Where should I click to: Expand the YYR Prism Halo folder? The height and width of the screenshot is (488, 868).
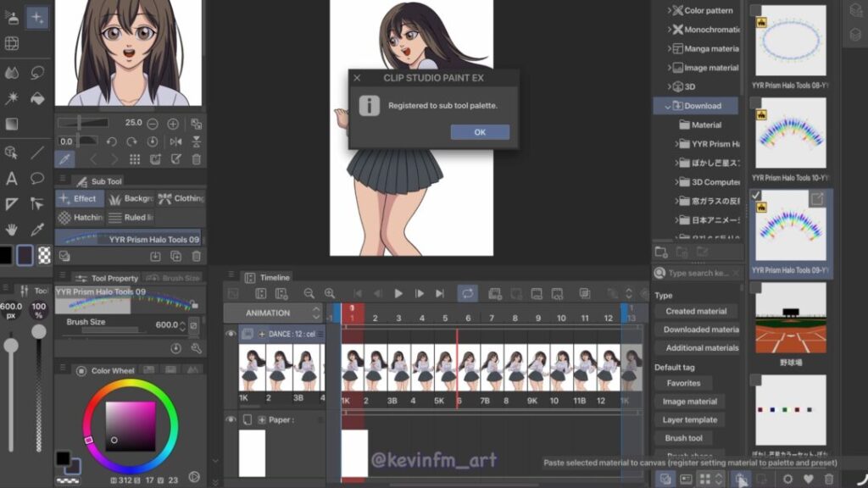pos(676,144)
